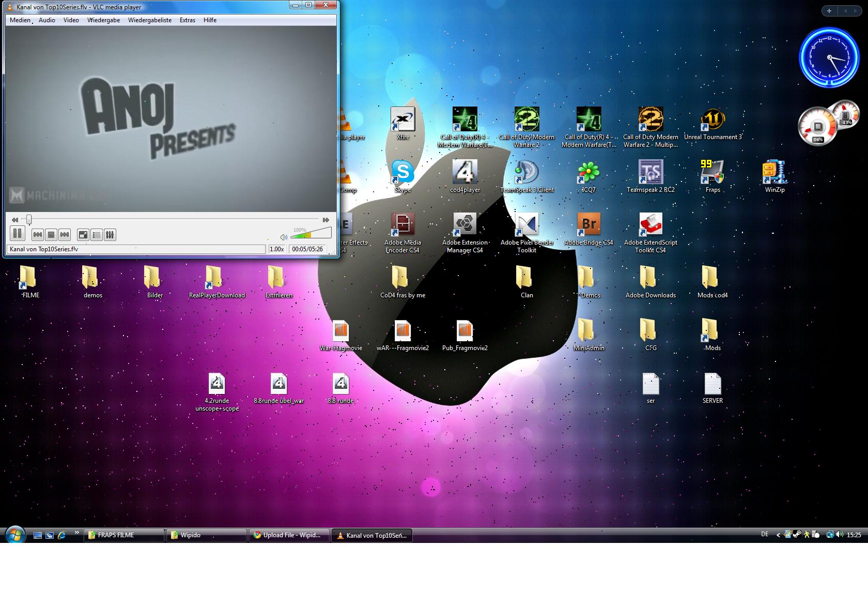Switch to FRAPS FILME taskbar window
Viewport: 868px width, 591px height.
tap(124, 535)
